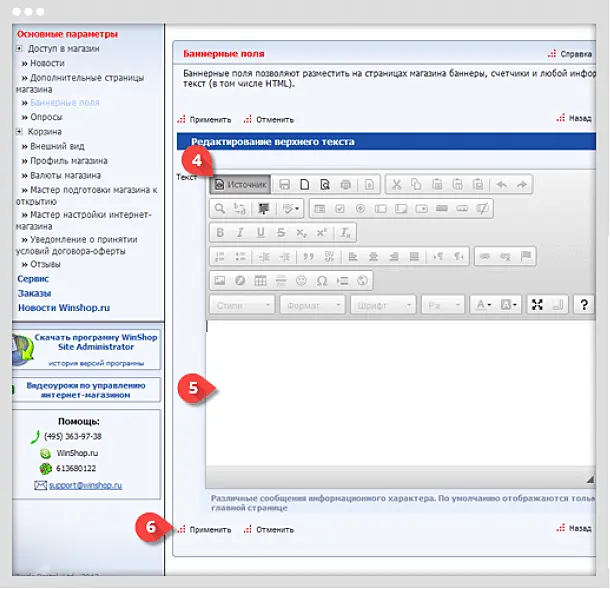Open the Стили styles dropdown
This screenshot has width=610, height=589.
coord(241,305)
